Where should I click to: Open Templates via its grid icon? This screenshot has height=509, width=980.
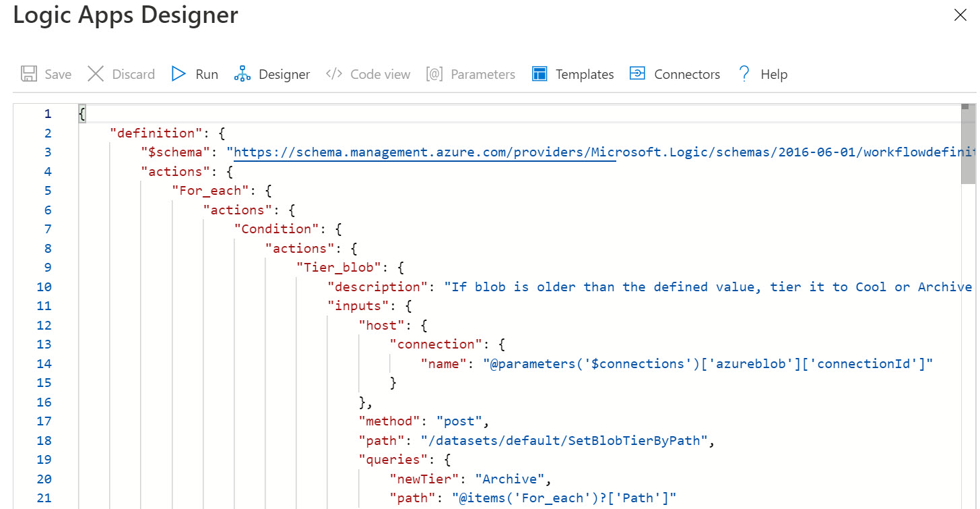click(540, 74)
